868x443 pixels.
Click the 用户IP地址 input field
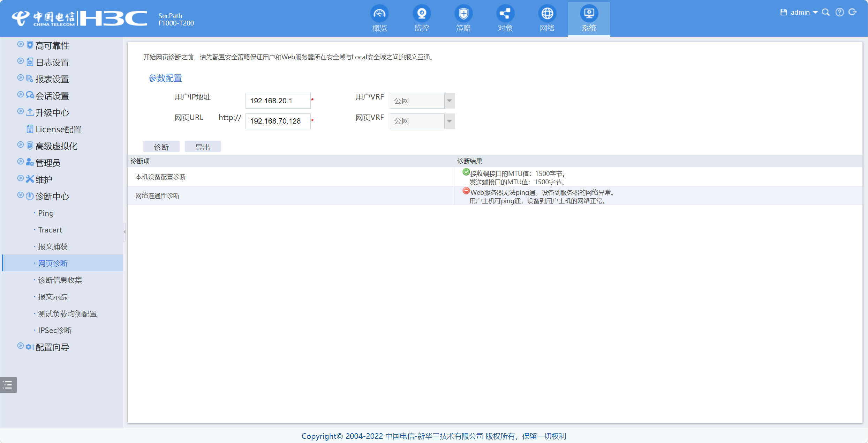(x=278, y=101)
